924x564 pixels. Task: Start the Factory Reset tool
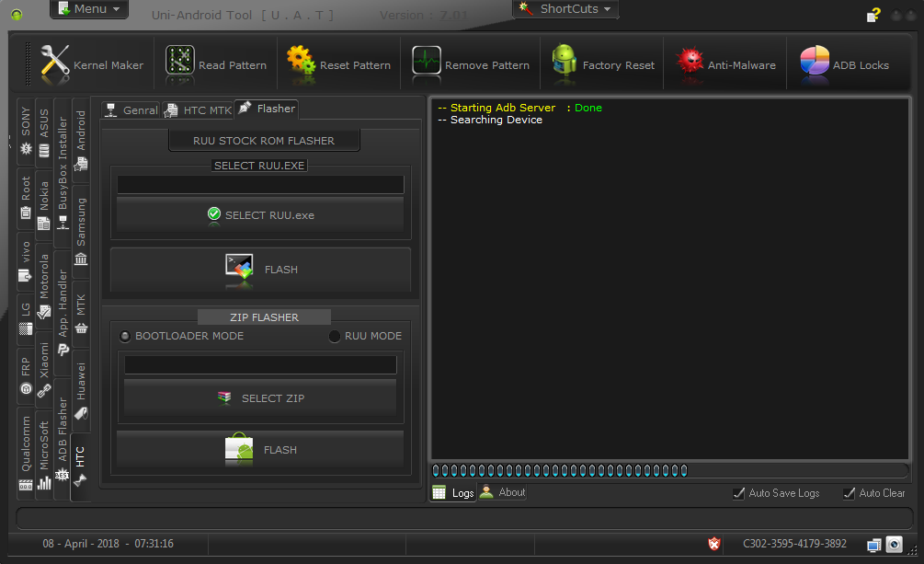coord(603,65)
